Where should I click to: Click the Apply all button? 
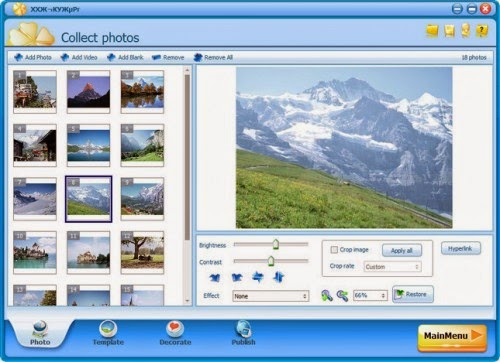pyautogui.click(x=402, y=250)
